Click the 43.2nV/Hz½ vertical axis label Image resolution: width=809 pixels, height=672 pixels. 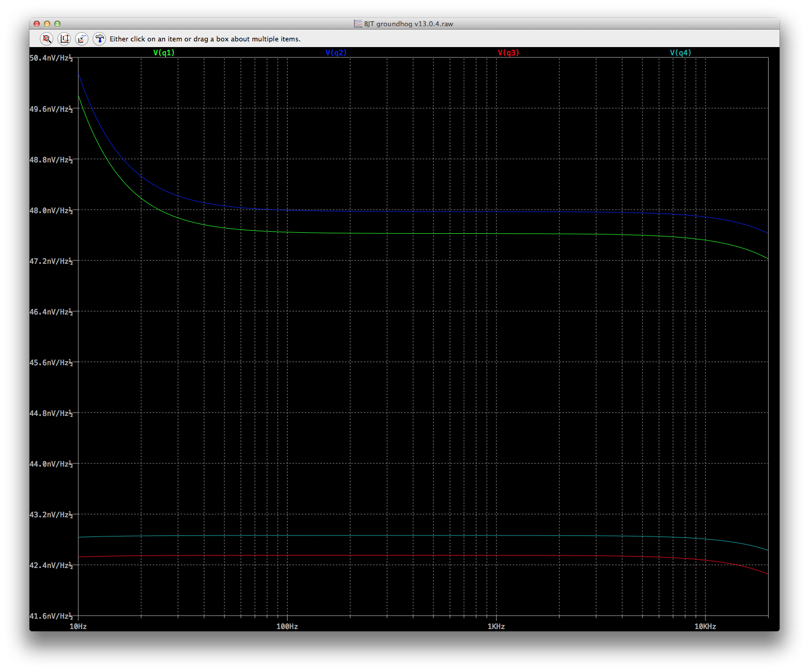point(51,515)
